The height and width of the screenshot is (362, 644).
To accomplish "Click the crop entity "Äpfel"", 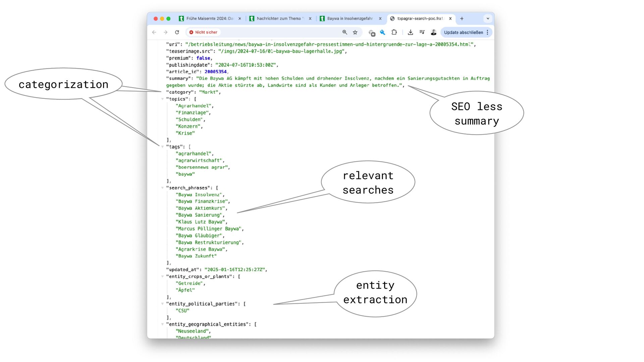I will (x=185, y=290).
